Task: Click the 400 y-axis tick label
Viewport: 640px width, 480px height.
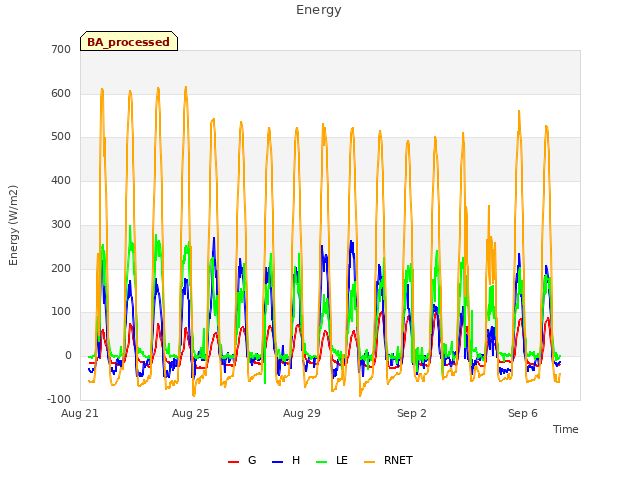Action: pyautogui.click(x=61, y=180)
